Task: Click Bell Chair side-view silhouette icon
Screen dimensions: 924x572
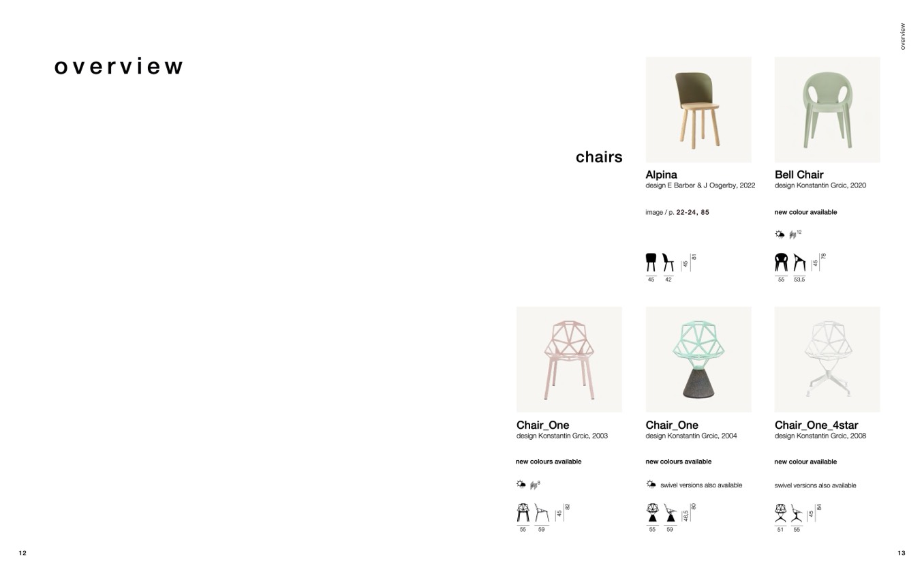Action: coord(799,262)
